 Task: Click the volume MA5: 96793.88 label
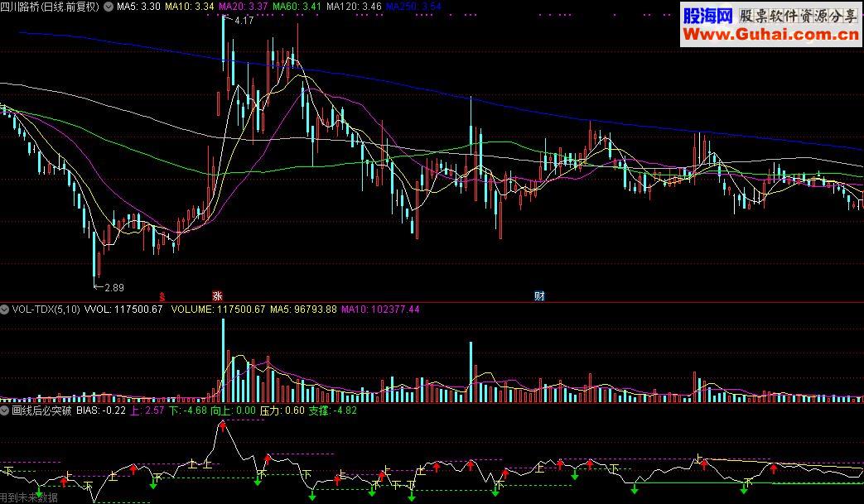(303, 310)
